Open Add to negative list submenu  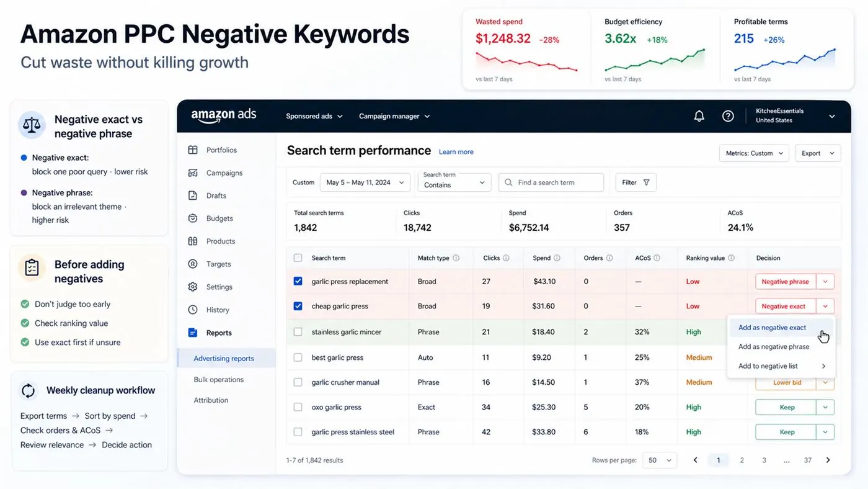pyautogui.click(x=781, y=366)
